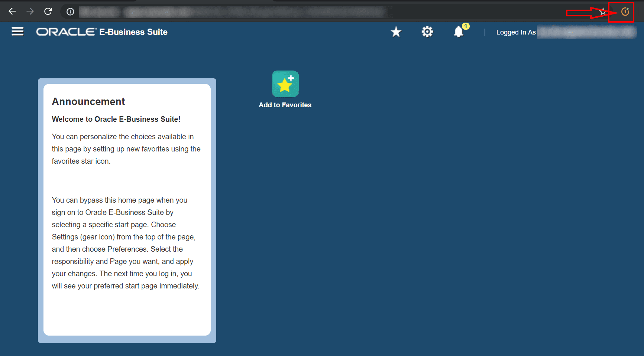Viewport: 644px width, 356px height.
Task: Click the Add to Favorites tile icon
Action: coord(285,84)
